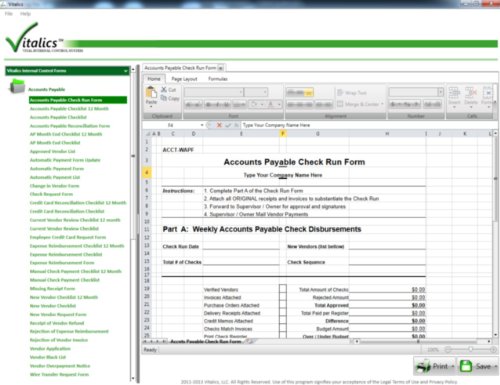
Task: Select the Accounts Payable Check Run Form sheet tab
Action: (x=205, y=342)
